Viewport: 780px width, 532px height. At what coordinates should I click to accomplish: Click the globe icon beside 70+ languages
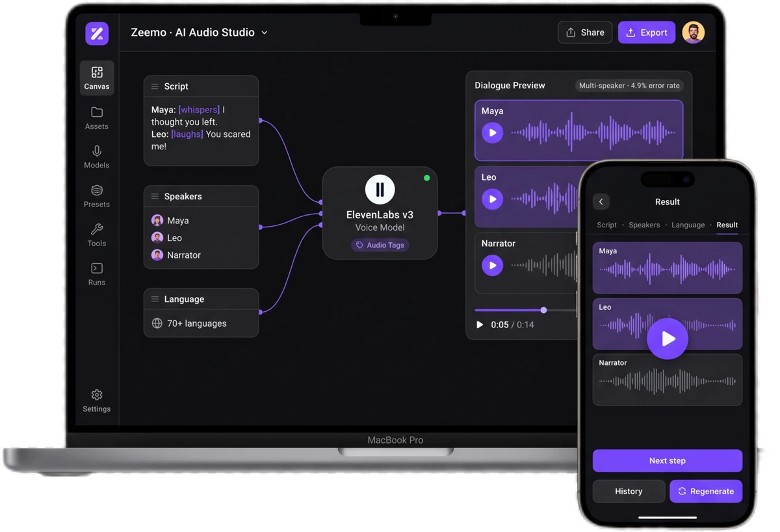coord(157,323)
